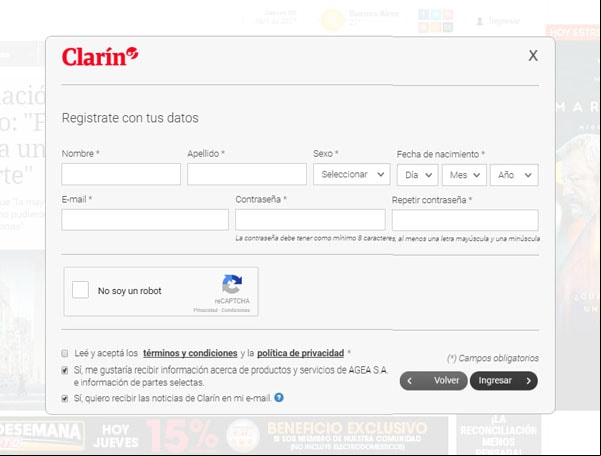The image size is (601, 456).
Task: Click the Clarín logo in dialog
Action: click(100, 57)
